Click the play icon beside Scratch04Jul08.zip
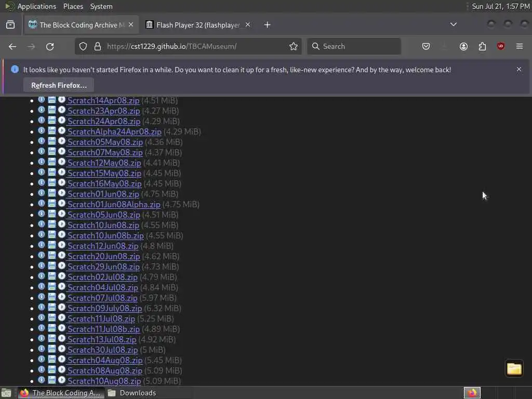Screen dimensions: 532x399 (62, 287)
